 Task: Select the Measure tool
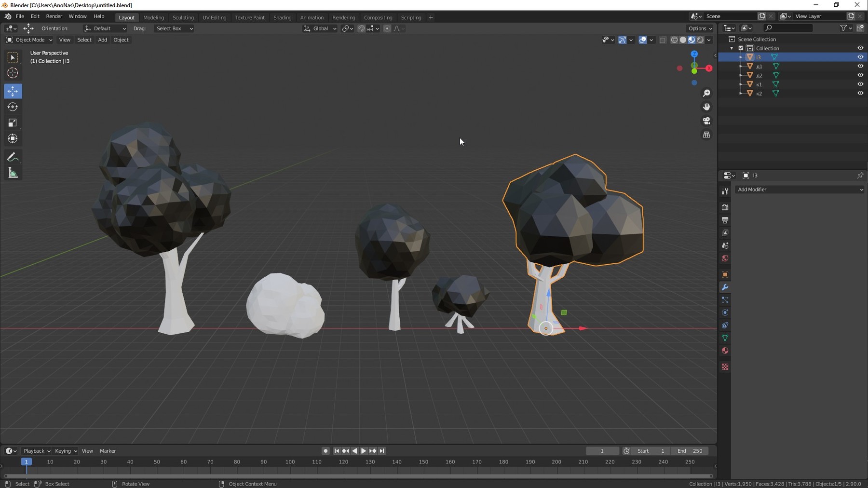(13, 172)
